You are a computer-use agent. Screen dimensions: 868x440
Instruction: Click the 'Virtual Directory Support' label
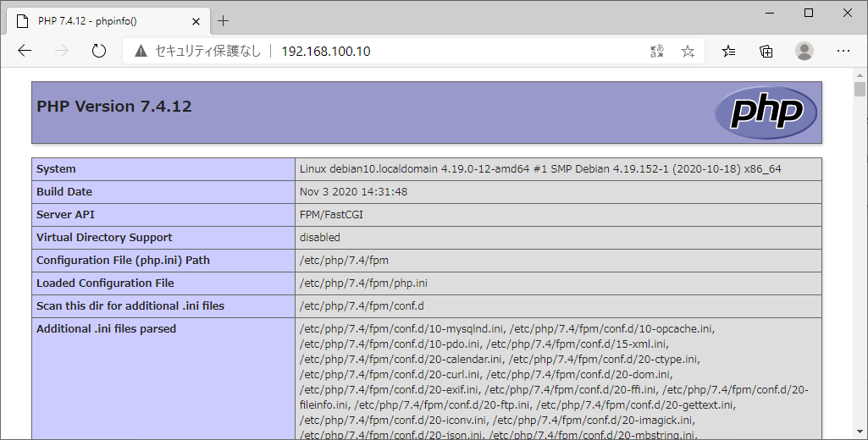104,238
